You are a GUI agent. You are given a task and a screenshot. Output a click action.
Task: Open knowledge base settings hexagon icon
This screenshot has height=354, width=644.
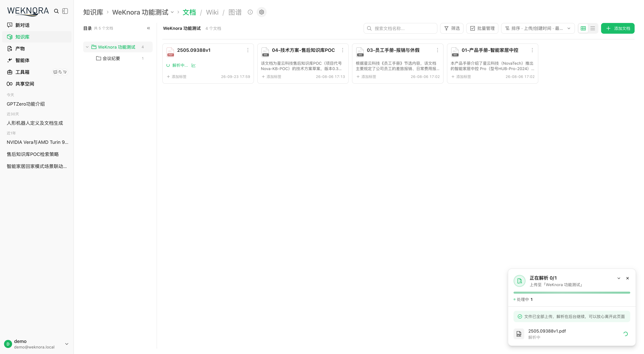coord(261,12)
